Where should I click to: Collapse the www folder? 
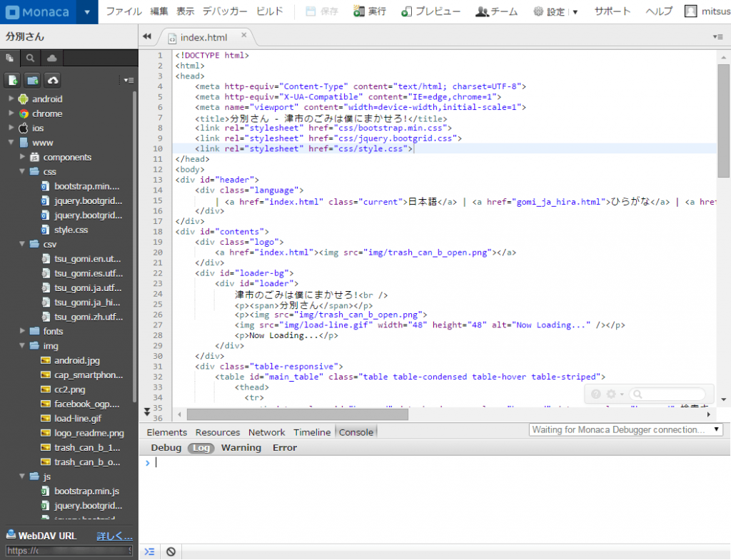pyautogui.click(x=11, y=143)
